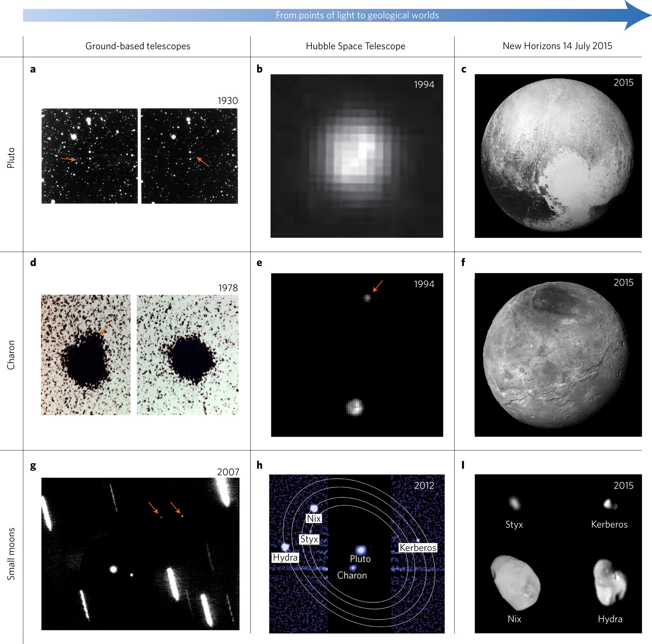Click the 2015 New Horizons Charon image

558,355
